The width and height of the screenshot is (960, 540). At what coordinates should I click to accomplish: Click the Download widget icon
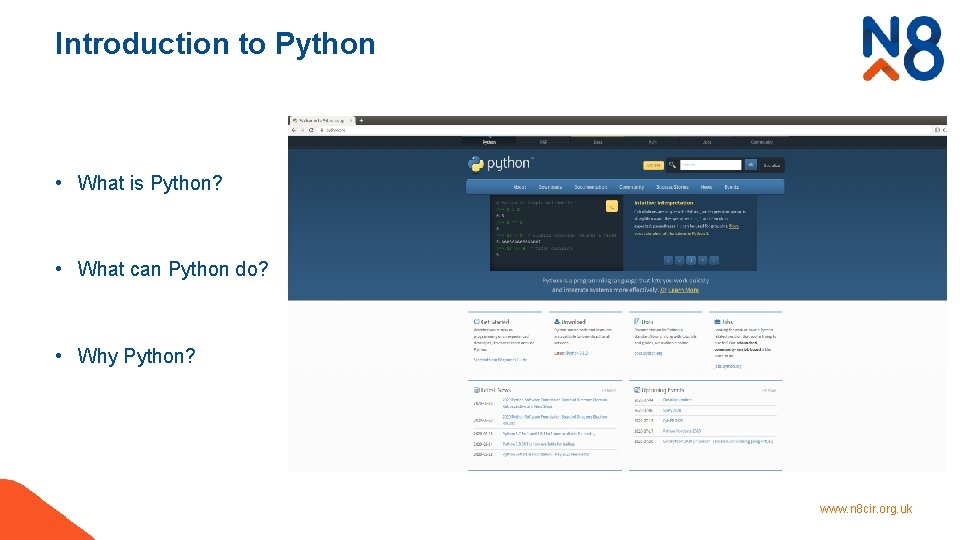pyautogui.click(x=557, y=321)
